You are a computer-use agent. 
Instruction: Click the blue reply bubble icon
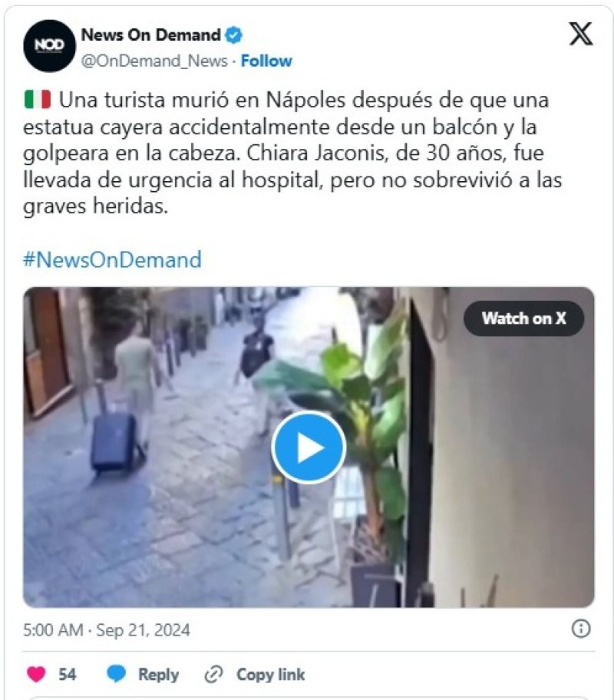pos(117,674)
